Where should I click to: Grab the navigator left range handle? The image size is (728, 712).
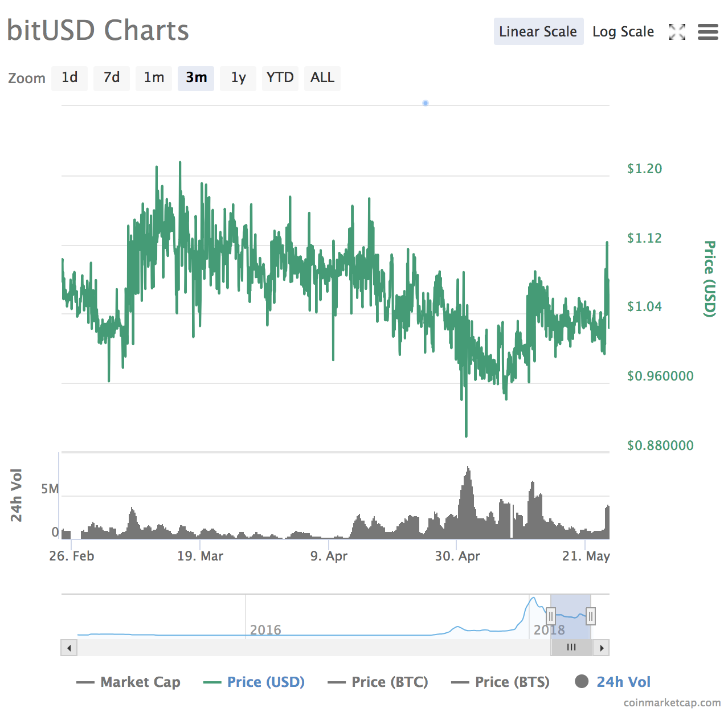[x=551, y=616]
